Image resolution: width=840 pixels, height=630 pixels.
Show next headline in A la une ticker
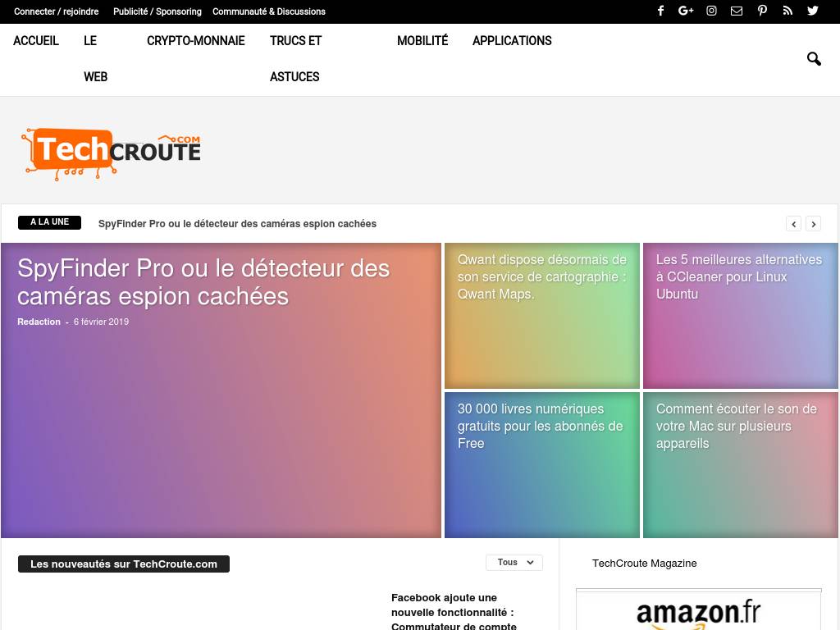tap(813, 223)
